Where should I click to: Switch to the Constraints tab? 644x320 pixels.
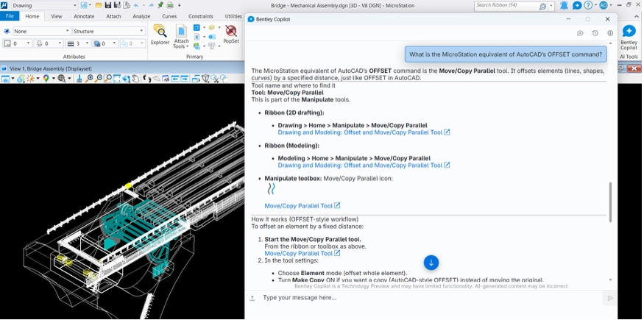(x=201, y=16)
